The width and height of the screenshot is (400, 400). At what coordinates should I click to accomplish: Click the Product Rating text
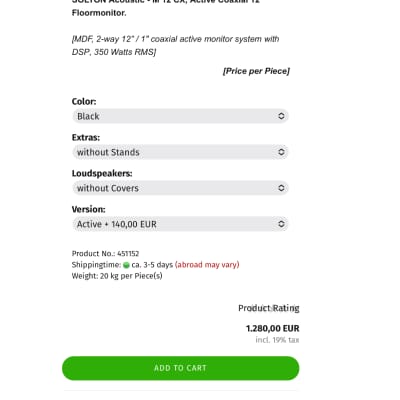tap(269, 308)
